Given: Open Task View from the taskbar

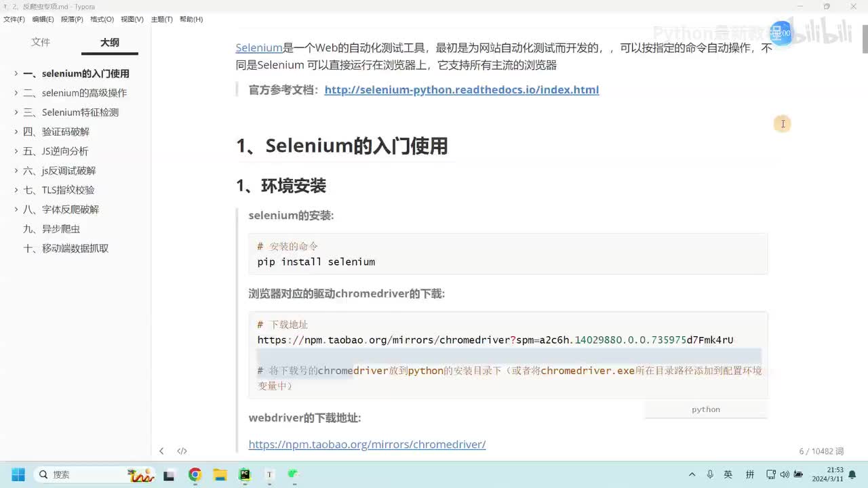Looking at the screenshot, I should 169,474.
